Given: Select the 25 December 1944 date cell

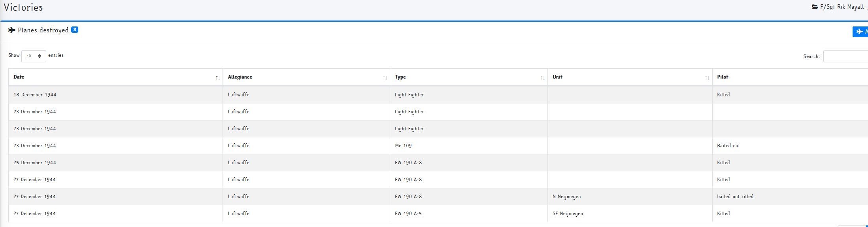Looking at the screenshot, I should pos(35,163).
